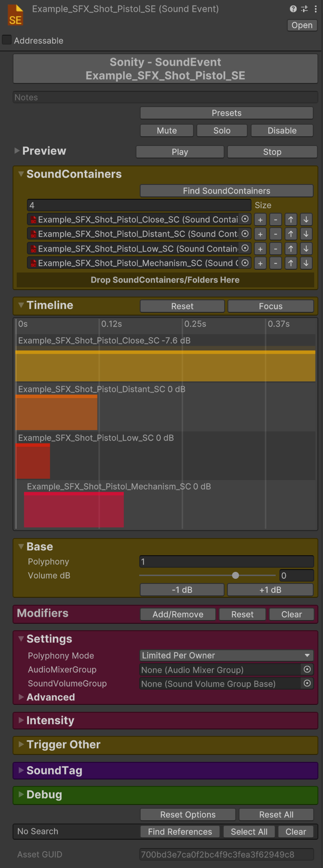323x868 pixels.
Task: Add a container after Pistol_Distant_SC with plus
Action: tap(260, 234)
